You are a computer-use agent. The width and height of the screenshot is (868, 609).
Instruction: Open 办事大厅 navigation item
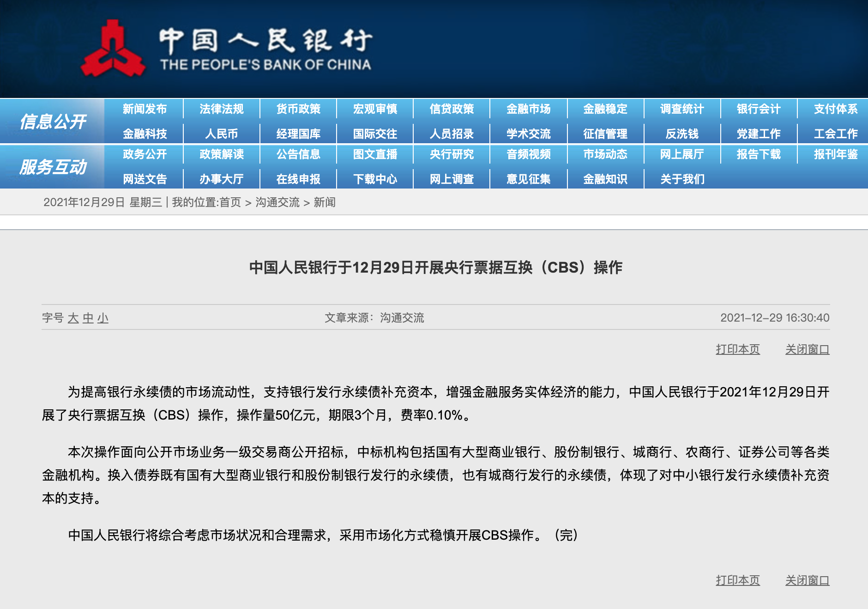222,179
